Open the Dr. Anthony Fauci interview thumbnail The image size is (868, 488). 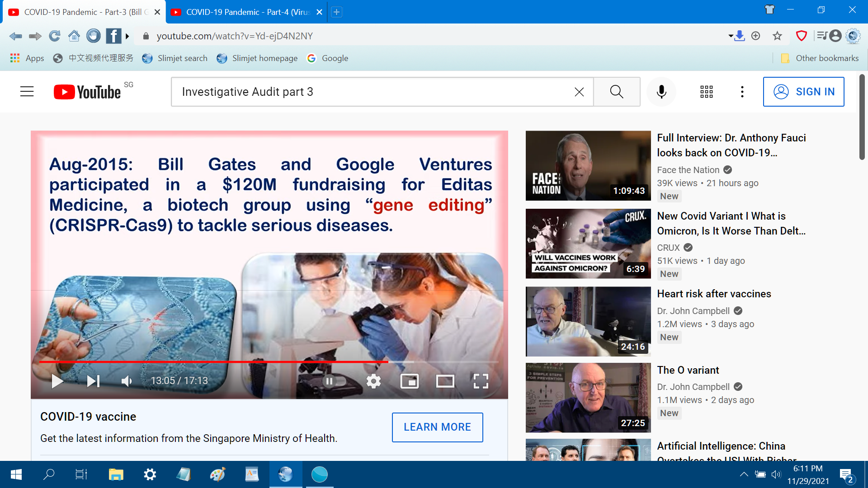click(x=588, y=166)
